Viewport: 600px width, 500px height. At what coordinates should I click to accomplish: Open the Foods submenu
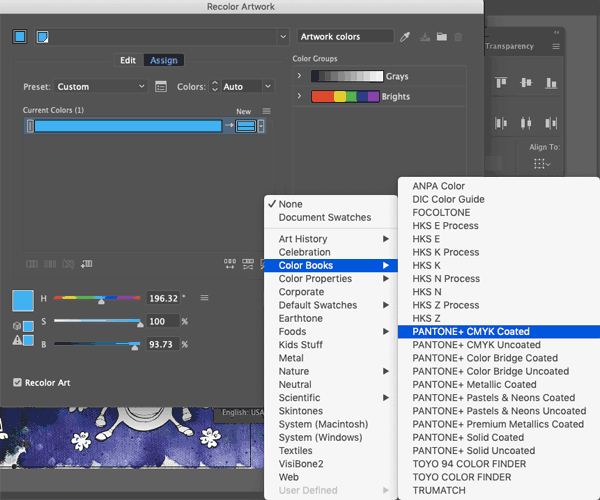coord(331,332)
